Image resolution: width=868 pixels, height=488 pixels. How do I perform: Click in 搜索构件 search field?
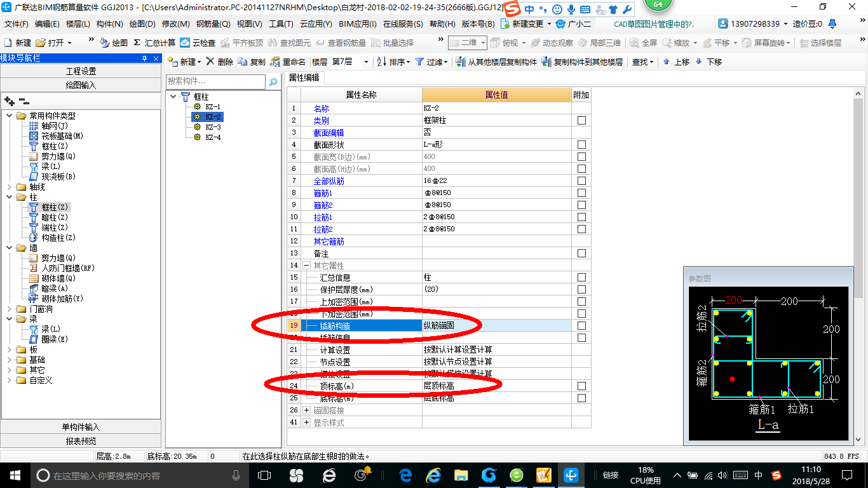[x=216, y=81]
